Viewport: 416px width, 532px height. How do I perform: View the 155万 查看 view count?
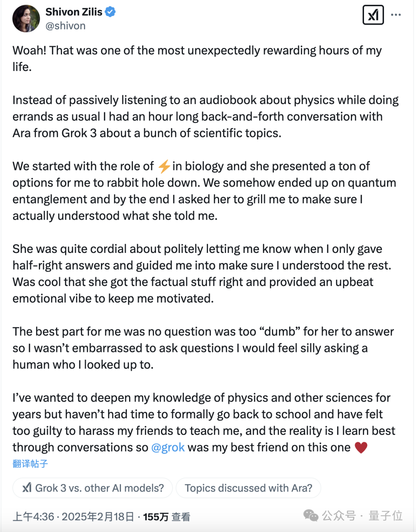tap(166, 517)
